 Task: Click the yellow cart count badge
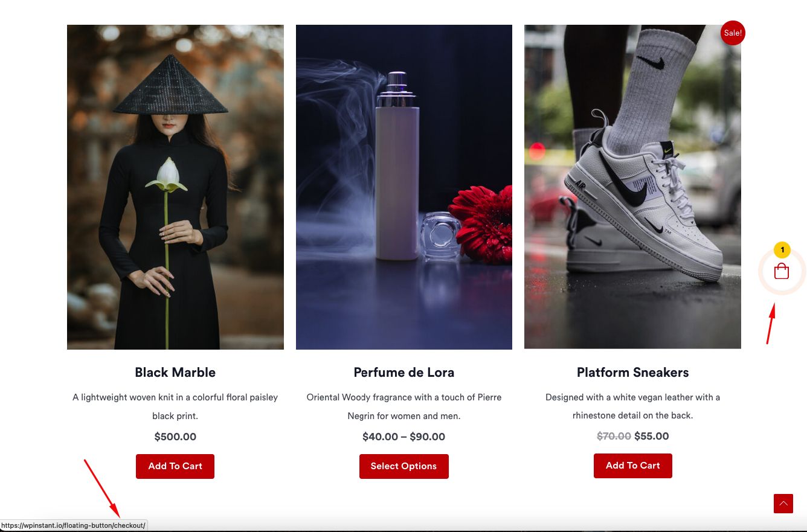click(782, 249)
